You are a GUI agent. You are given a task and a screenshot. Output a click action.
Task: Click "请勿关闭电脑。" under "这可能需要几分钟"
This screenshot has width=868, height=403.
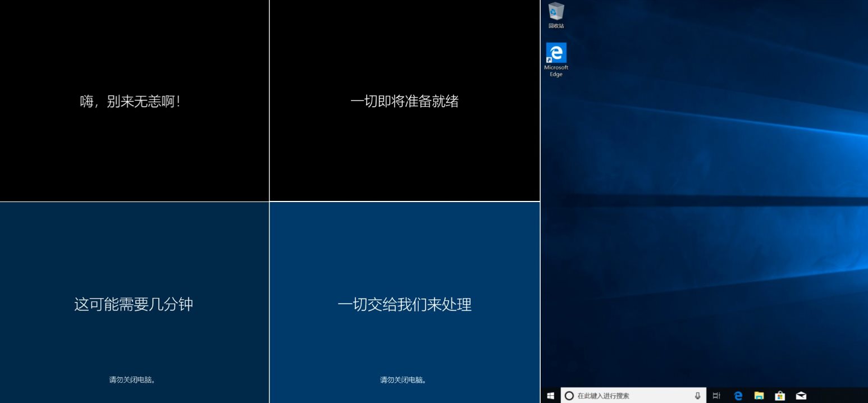click(133, 380)
